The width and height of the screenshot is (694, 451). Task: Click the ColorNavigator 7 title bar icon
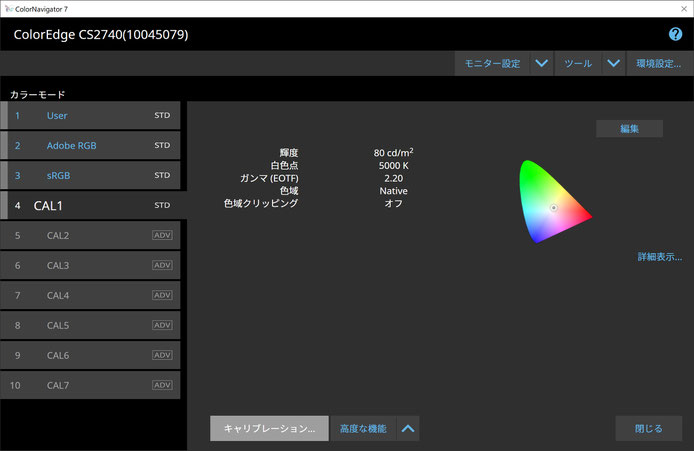8,9
